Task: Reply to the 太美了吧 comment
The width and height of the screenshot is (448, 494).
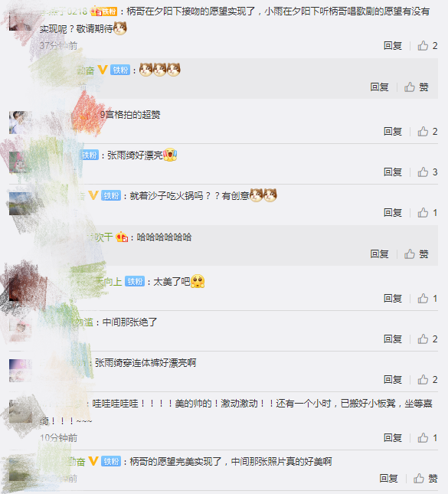Action: click(393, 299)
